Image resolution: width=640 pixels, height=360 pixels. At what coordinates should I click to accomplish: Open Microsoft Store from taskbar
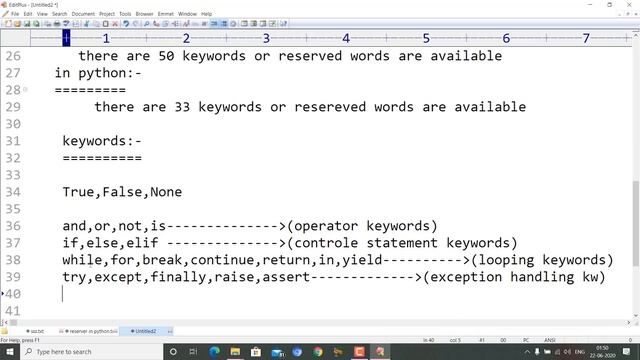tap(256, 351)
